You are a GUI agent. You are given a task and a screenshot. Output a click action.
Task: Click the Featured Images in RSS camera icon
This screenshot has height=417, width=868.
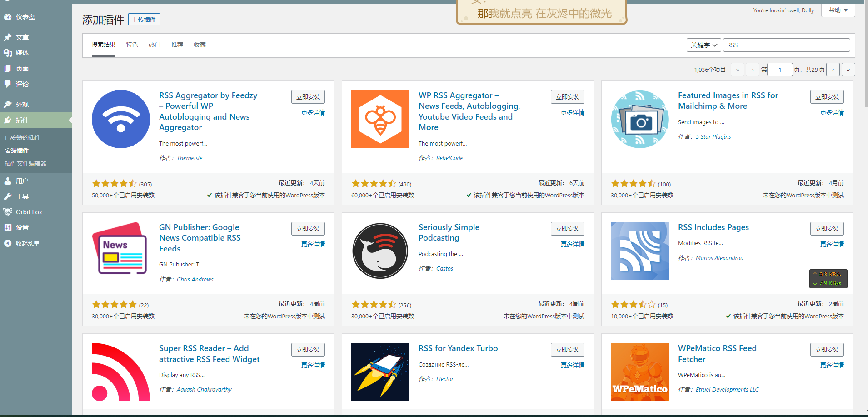[x=640, y=119]
